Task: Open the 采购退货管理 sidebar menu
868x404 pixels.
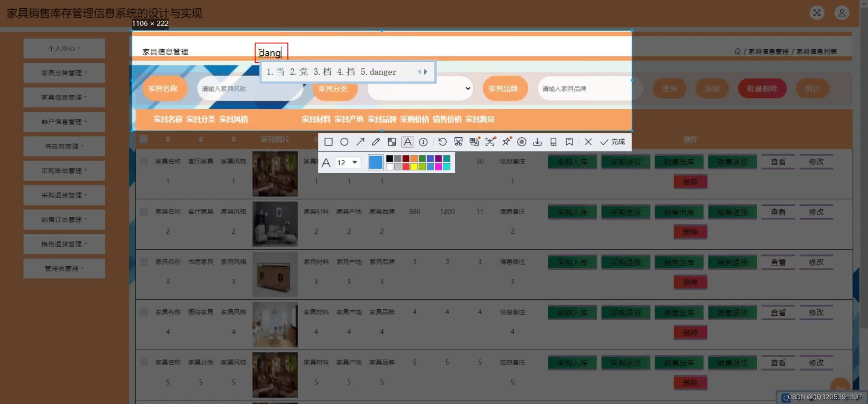Action: pyautogui.click(x=64, y=195)
